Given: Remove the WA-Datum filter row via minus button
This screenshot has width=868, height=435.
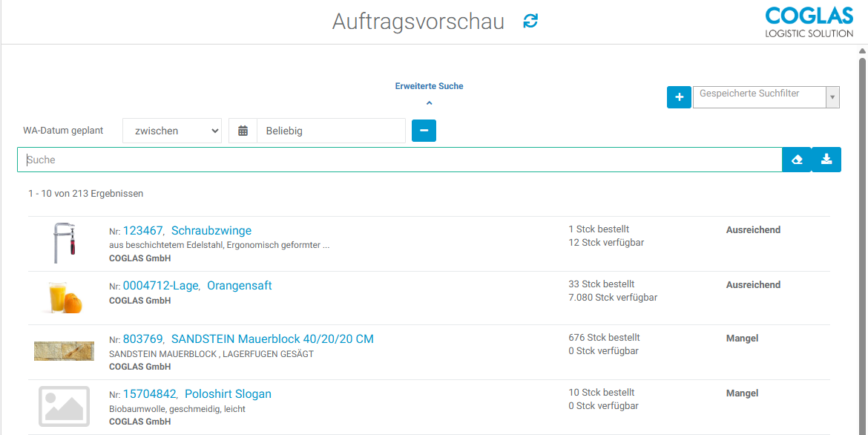Looking at the screenshot, I should click(x=424, y=130).
